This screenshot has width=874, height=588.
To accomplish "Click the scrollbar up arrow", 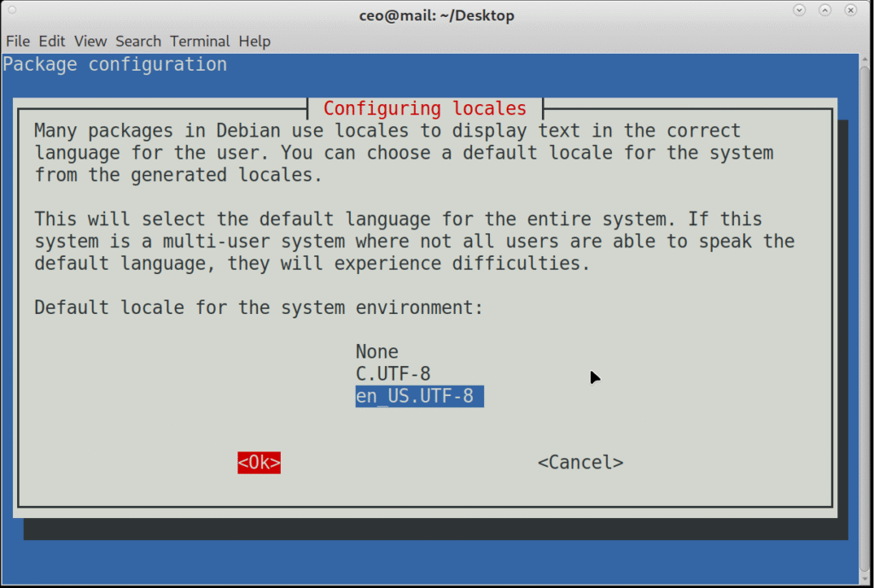I will click(865, 59).
